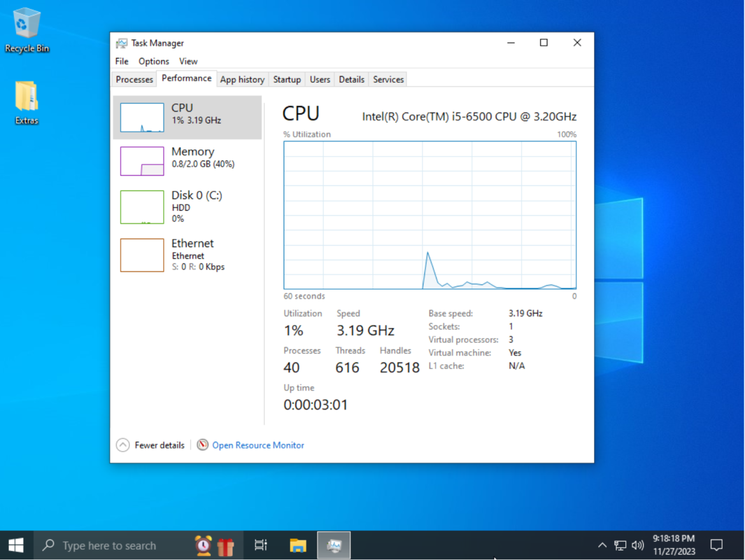Show hidden system tray icons

click(602, 545)
